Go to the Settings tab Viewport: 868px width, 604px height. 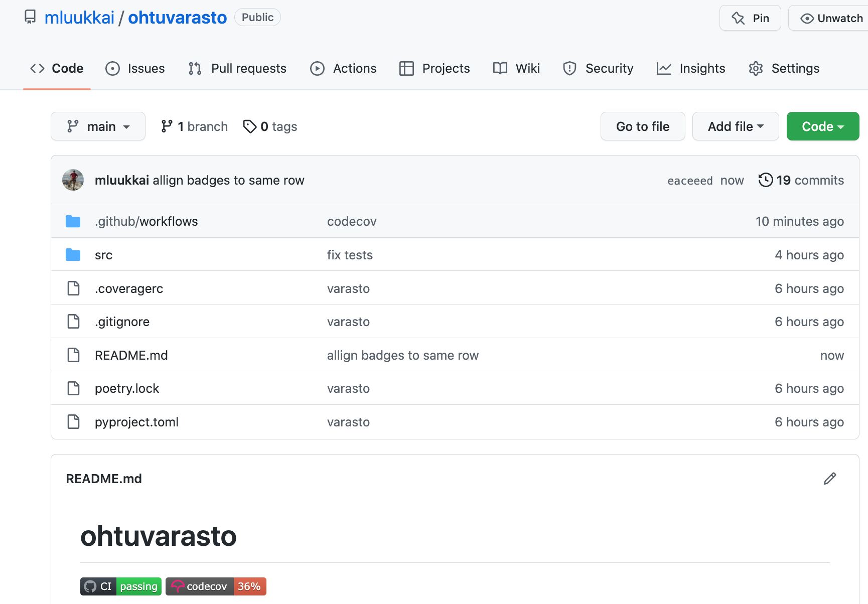coord(784,68)
